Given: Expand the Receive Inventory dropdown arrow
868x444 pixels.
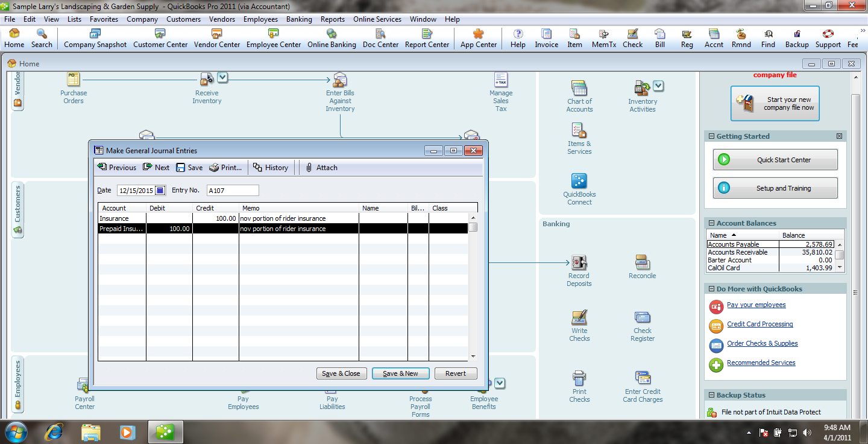Looking at the screenshot, I should point(222,77).
